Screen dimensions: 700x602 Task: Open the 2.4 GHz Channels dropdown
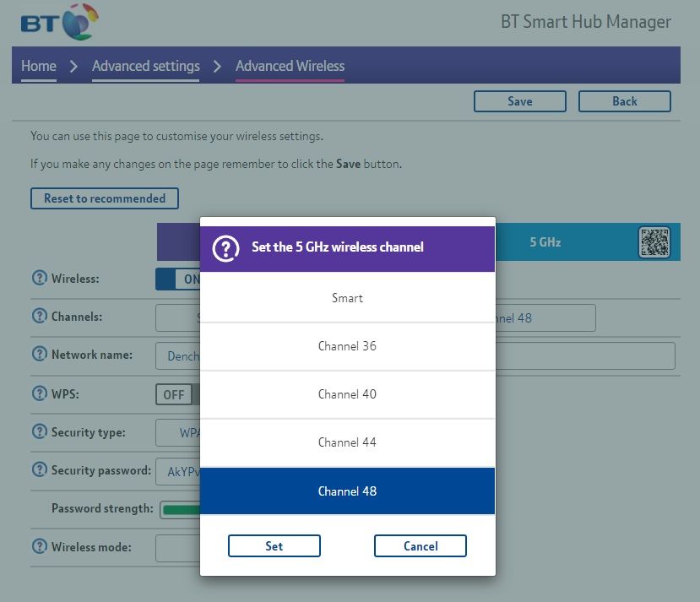coord(177,317)
